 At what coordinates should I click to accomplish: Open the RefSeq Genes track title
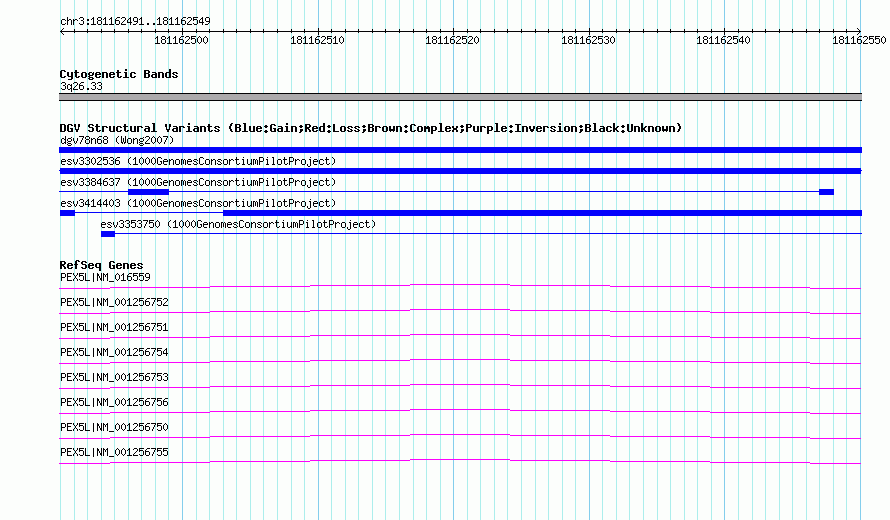click(x=101, y=265)
